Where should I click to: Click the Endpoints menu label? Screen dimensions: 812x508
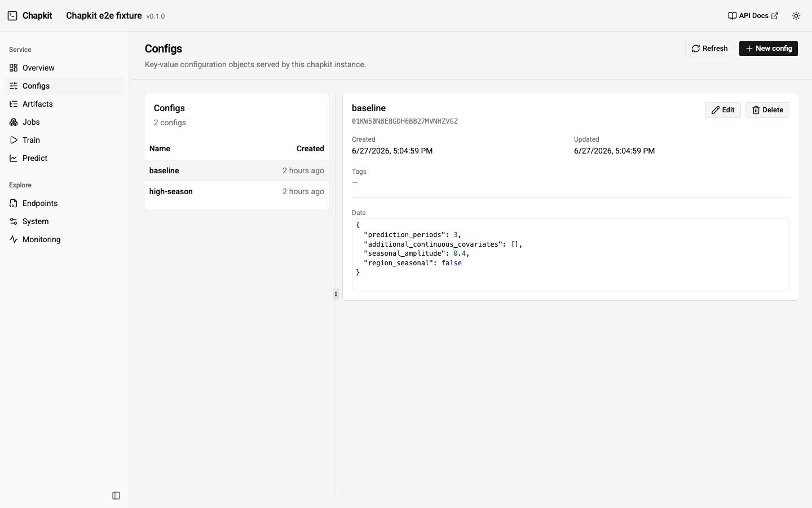[40, 203]
